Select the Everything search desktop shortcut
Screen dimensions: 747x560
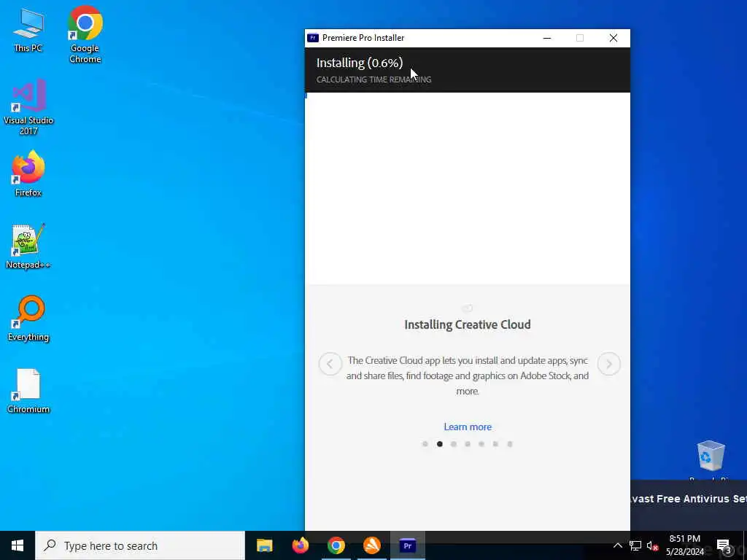pos(28,319)
